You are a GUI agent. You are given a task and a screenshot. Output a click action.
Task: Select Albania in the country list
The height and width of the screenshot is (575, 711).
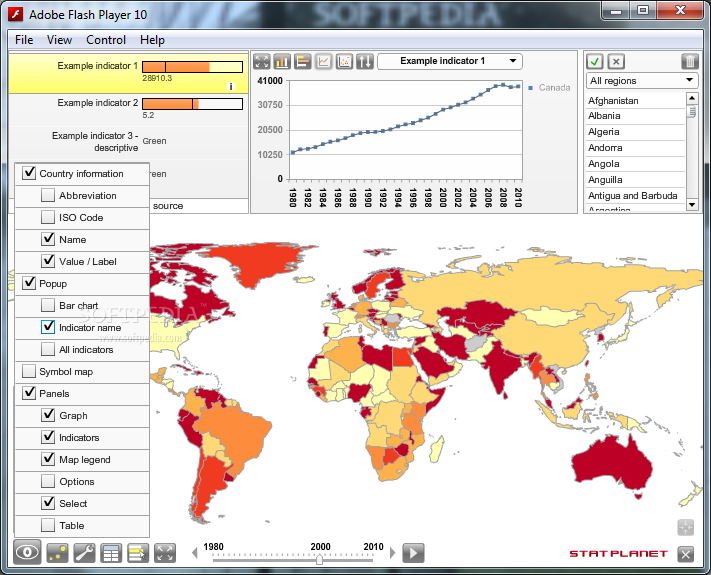pyautogui.click(x=635, y=116)
